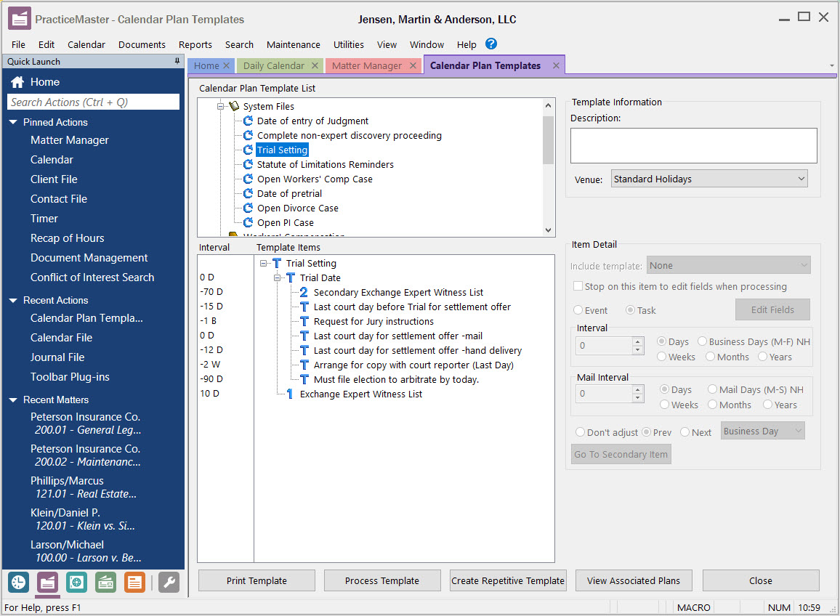Click T icon beside Must file election to arbitrate

pyautogui.click(x=304, y=379)
